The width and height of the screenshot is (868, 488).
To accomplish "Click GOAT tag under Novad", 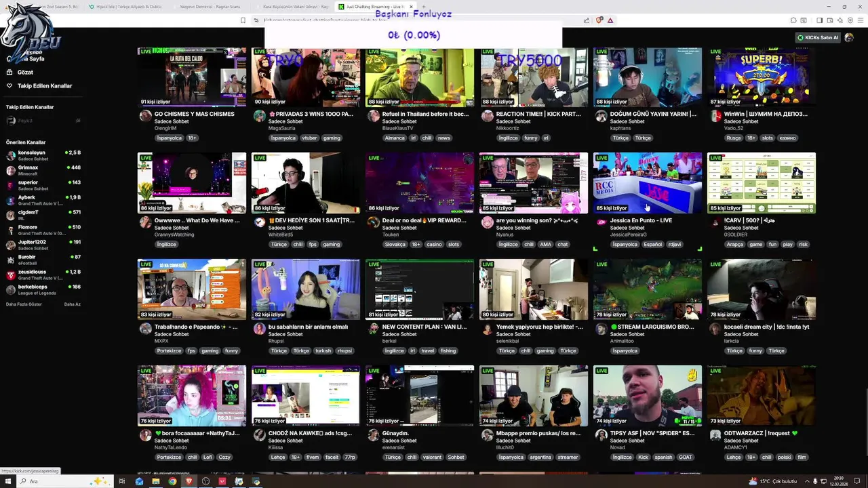I will [685, 457].
